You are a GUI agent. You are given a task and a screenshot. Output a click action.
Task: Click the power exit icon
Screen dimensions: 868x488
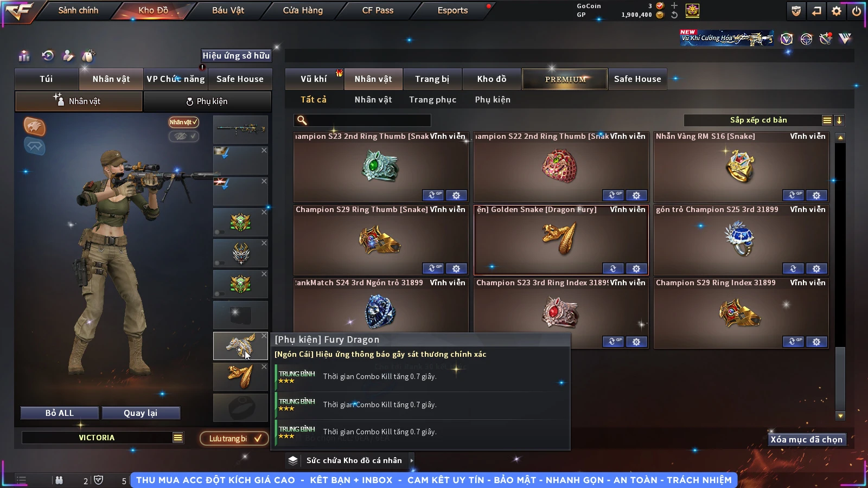[x=857, y=11]
